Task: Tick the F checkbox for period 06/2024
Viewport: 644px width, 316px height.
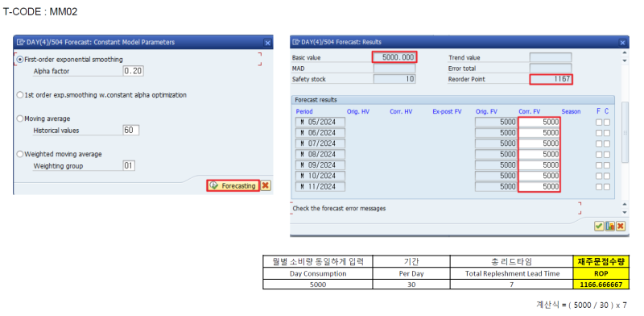Action: pos(599,133)
